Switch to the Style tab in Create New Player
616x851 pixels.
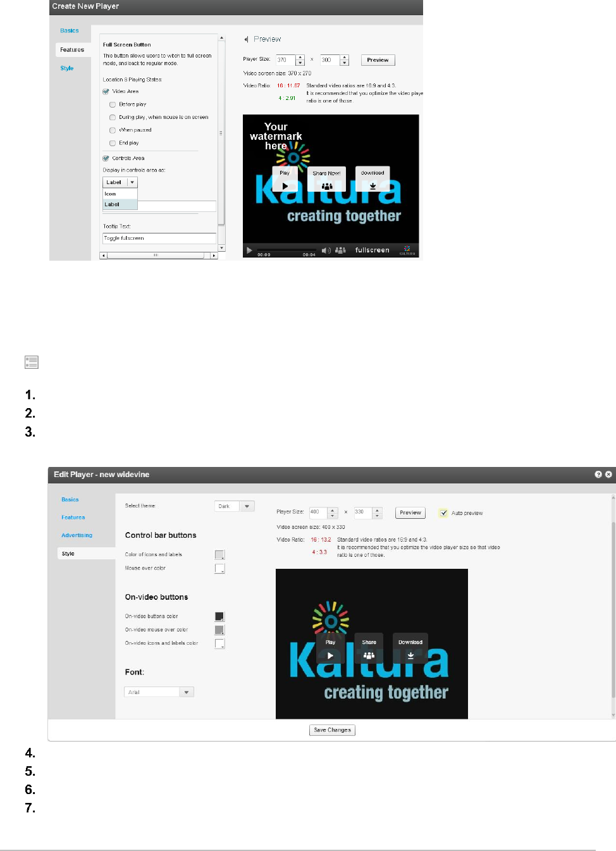67,68
